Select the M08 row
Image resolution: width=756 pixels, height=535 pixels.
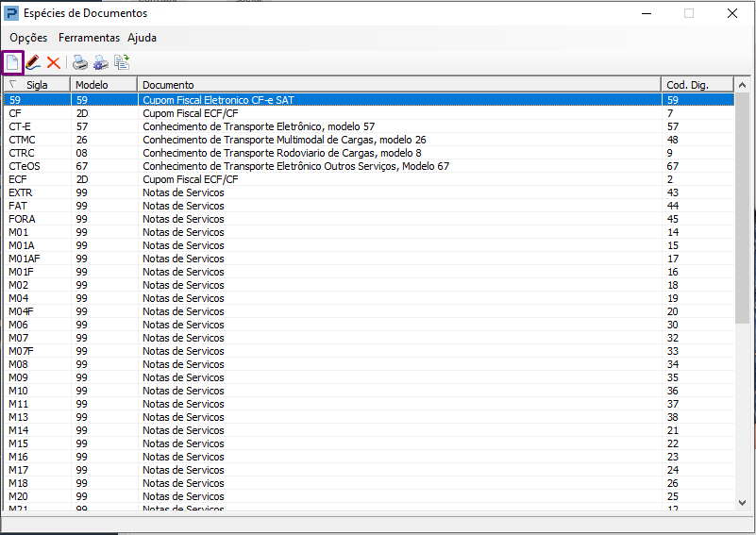click(369, 364)
